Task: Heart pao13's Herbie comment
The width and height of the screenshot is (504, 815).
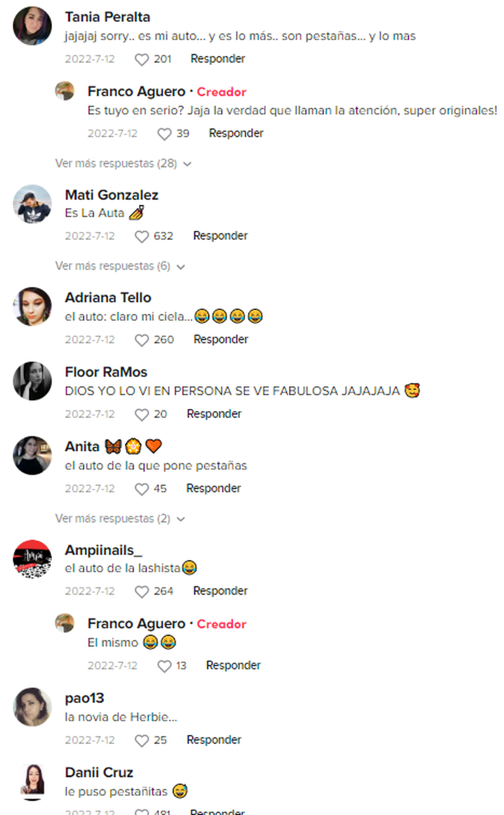Action: pos(142,741)
